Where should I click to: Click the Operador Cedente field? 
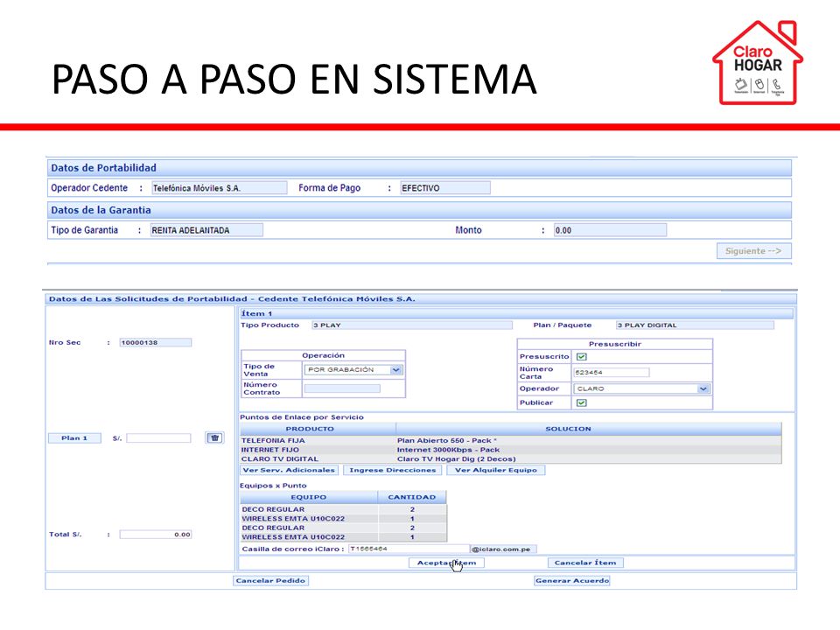coord(219,187)
